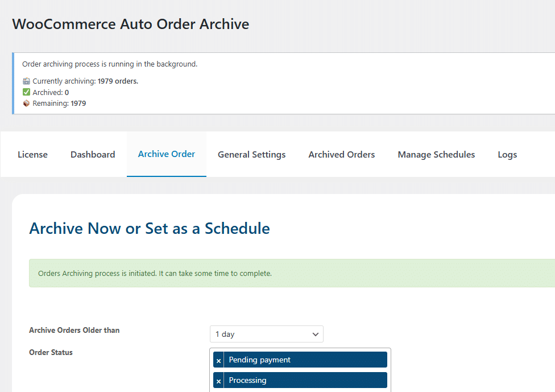Click the 'Order archiving process is running' message
Screen dimensions: 555x392
point(110,64)
